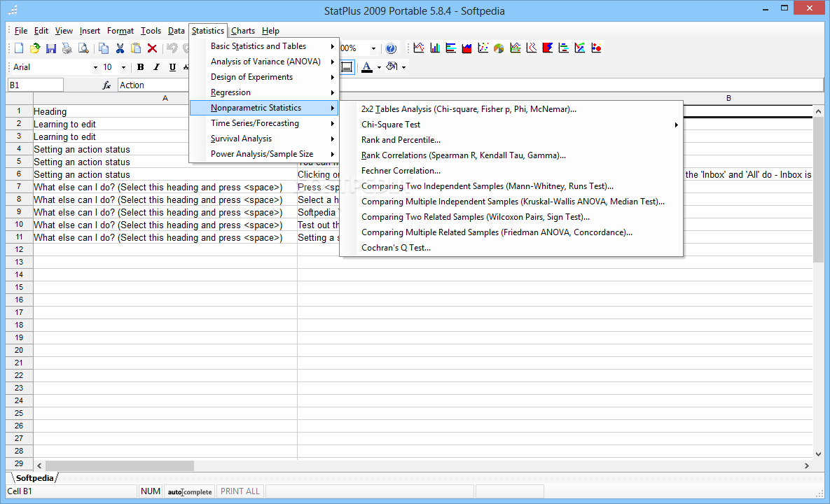
Task: Expand Time Series/Forecasting submenu
Action: (265, 123)
